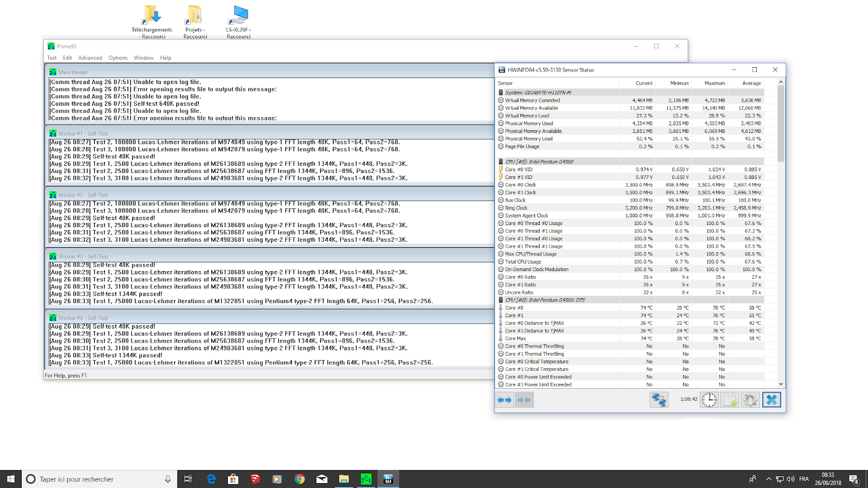This screenshot has width=868, height=488.
Task: Click the Main thread window icon
Action: [53, 72]
